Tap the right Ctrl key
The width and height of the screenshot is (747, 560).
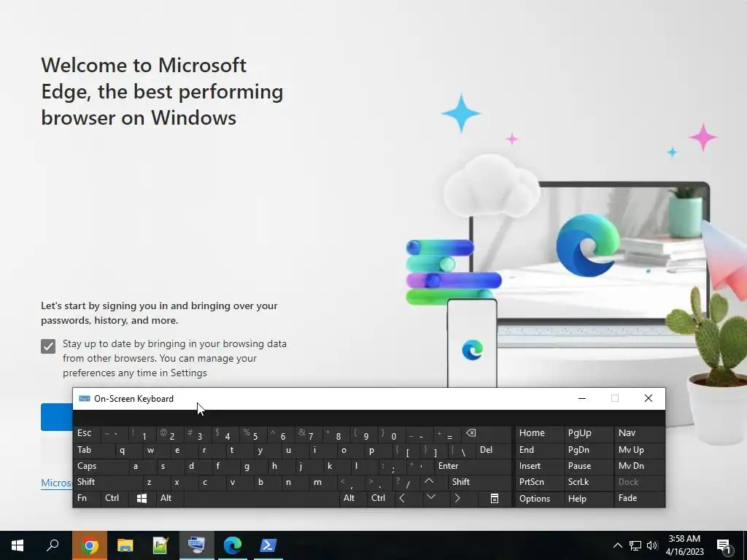point(379,498)
